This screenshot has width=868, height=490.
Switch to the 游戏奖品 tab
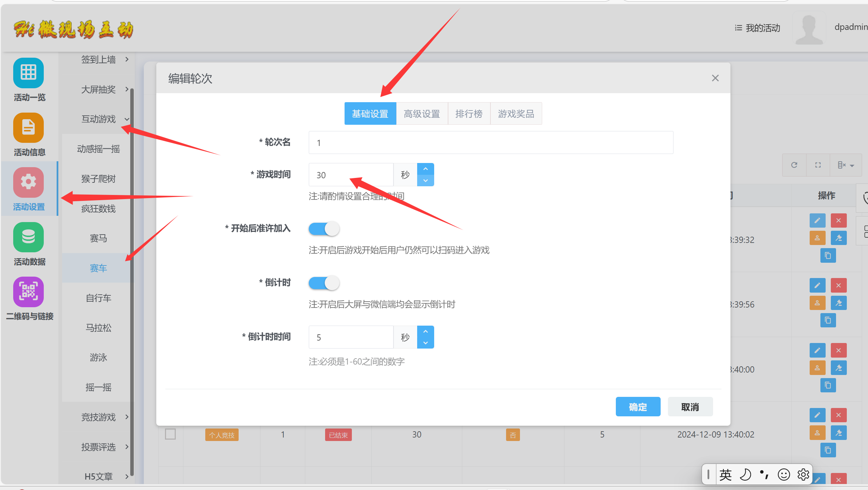pos(516,114)
